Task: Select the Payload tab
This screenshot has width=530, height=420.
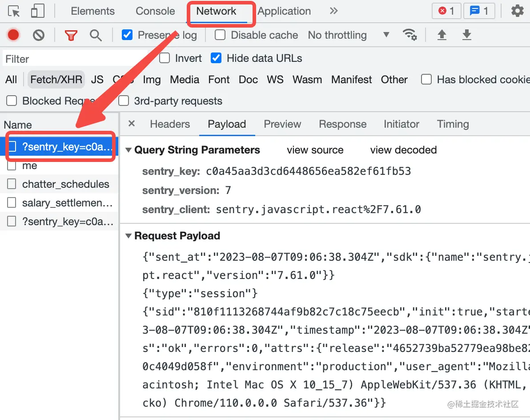Action: click(227, 124)
